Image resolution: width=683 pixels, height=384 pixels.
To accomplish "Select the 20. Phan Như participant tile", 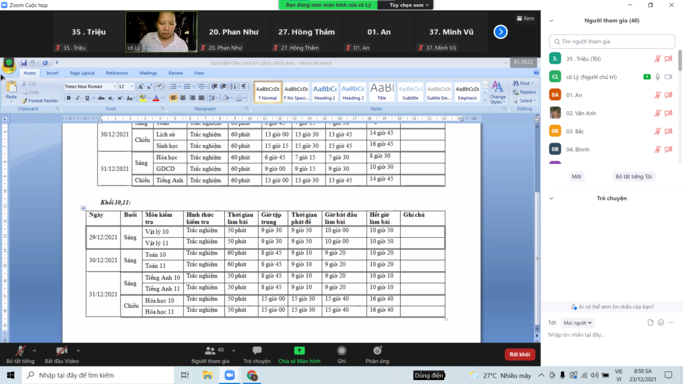I will (233, 32).
